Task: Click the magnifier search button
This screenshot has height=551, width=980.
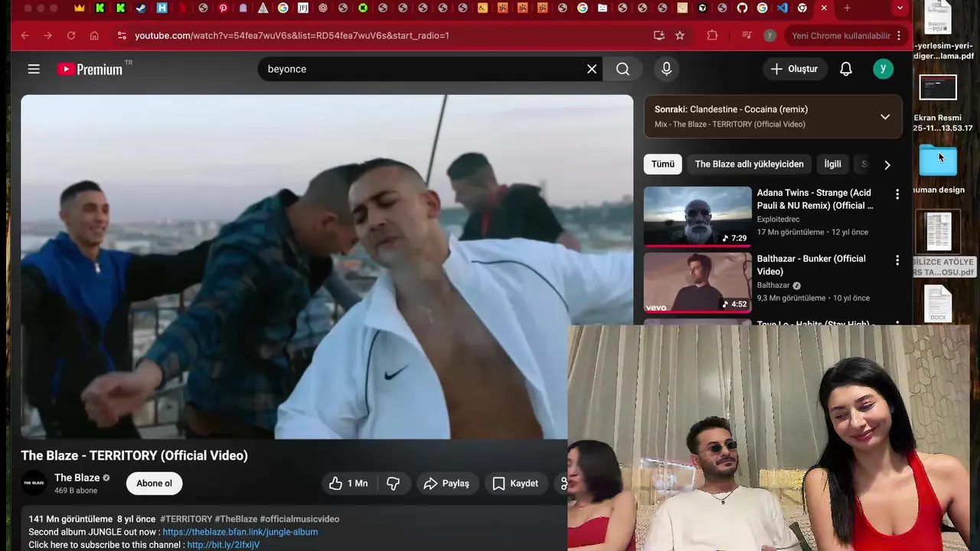Action: click(x=623, y=69)
